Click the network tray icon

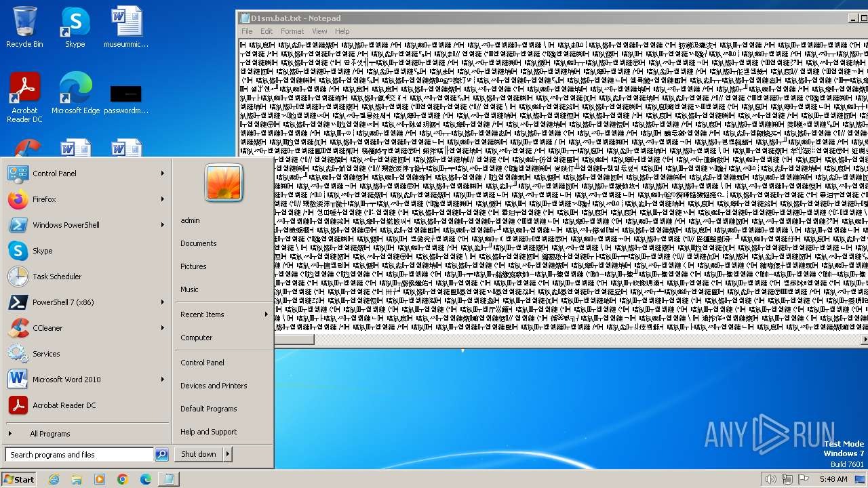coord(787,479)
